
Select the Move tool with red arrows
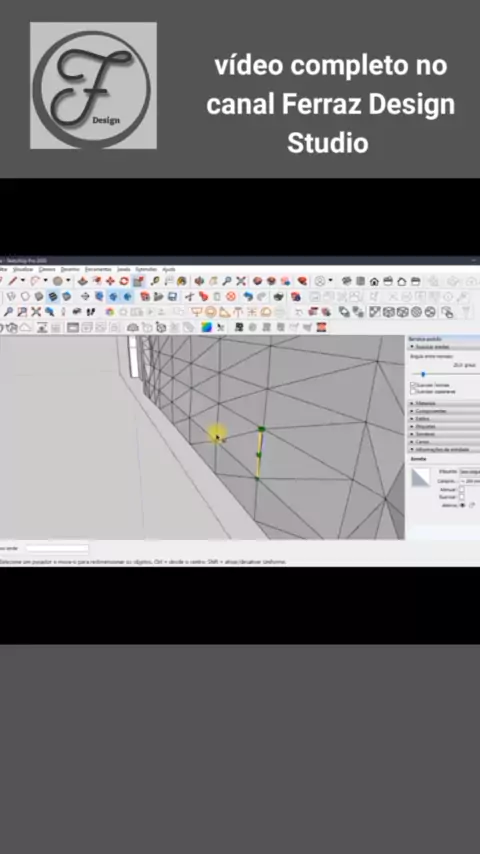point(111,281)
